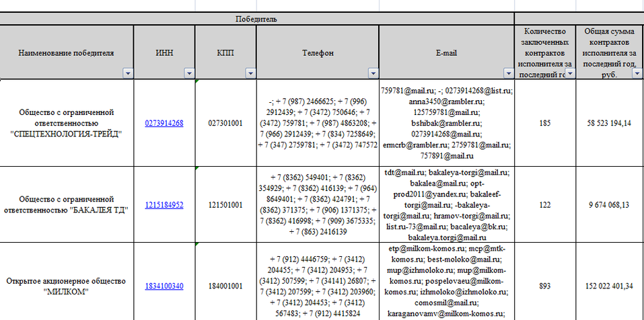Select the contracts count cell 893
Image resolution: width=644 pixels, height=320 pixels.
pos(545,286)
